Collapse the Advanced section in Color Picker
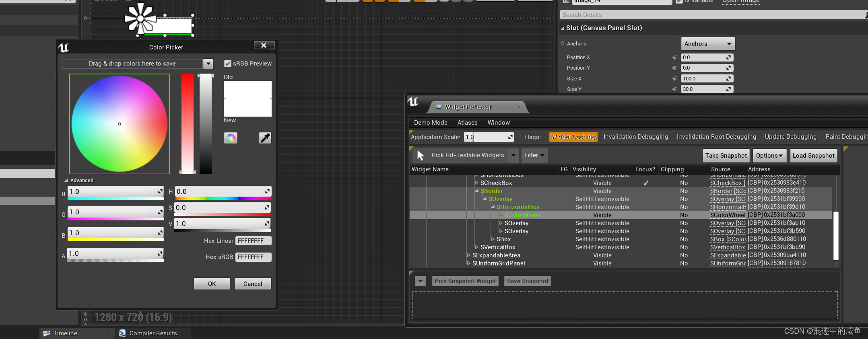The height and width of the screenshot is (339, 868). (66, 181)
